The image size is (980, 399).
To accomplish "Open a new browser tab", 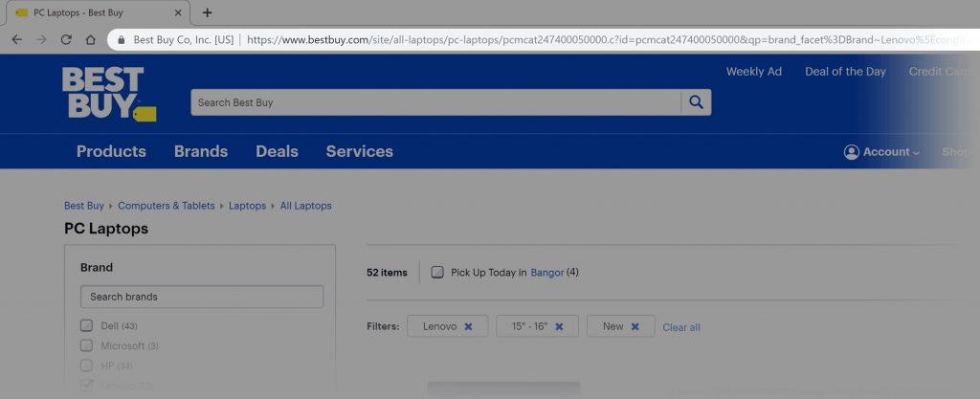I will click(x=208, y=12).
